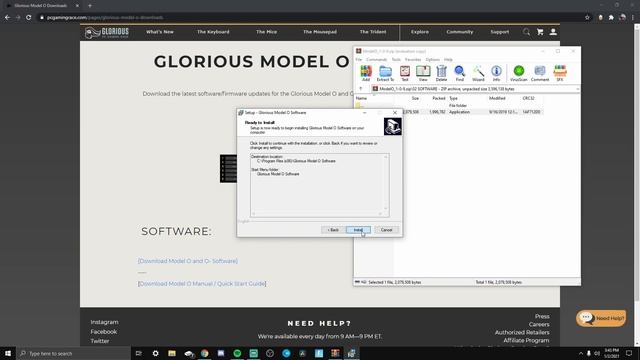
Task: Open Careers link in footer
Action: click(x=539, y=324)
